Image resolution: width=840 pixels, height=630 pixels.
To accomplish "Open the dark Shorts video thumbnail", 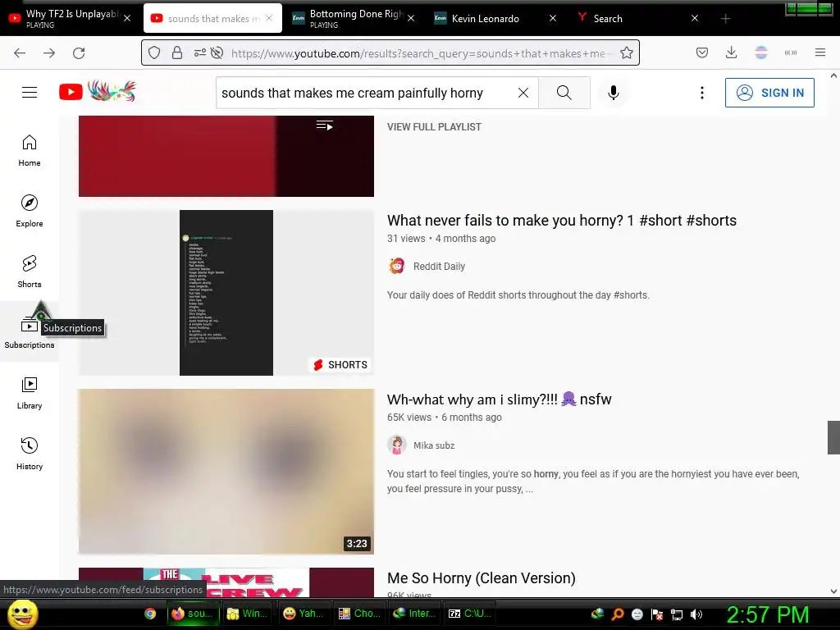I will (226, 293).
